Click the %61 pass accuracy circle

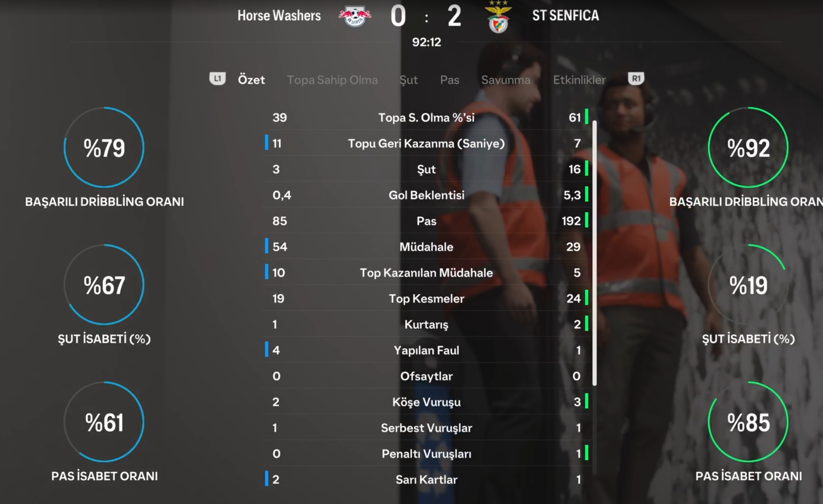(x=104, y=422)
